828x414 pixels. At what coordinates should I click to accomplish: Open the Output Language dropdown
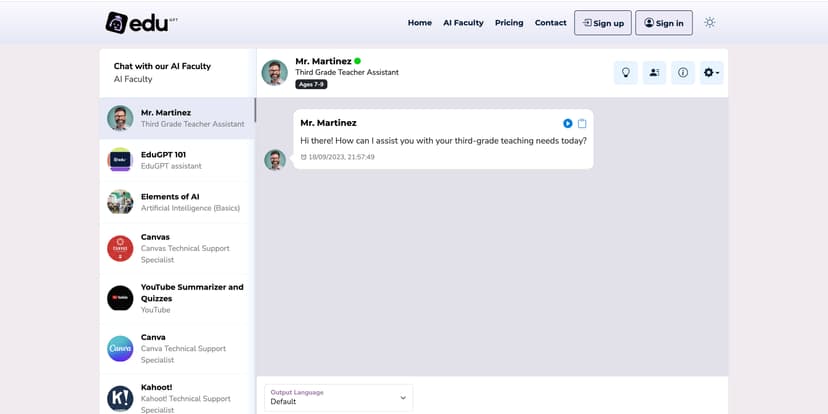click(x=338, y=398)
